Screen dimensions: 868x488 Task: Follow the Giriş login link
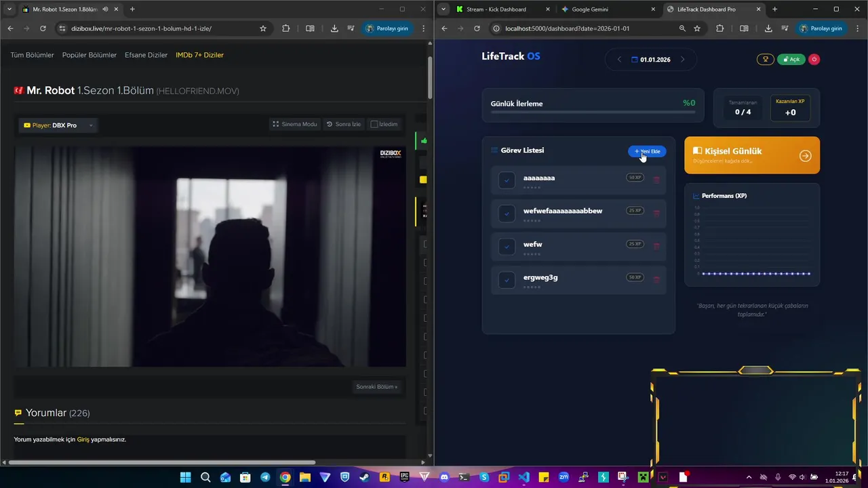coord(83,439)
